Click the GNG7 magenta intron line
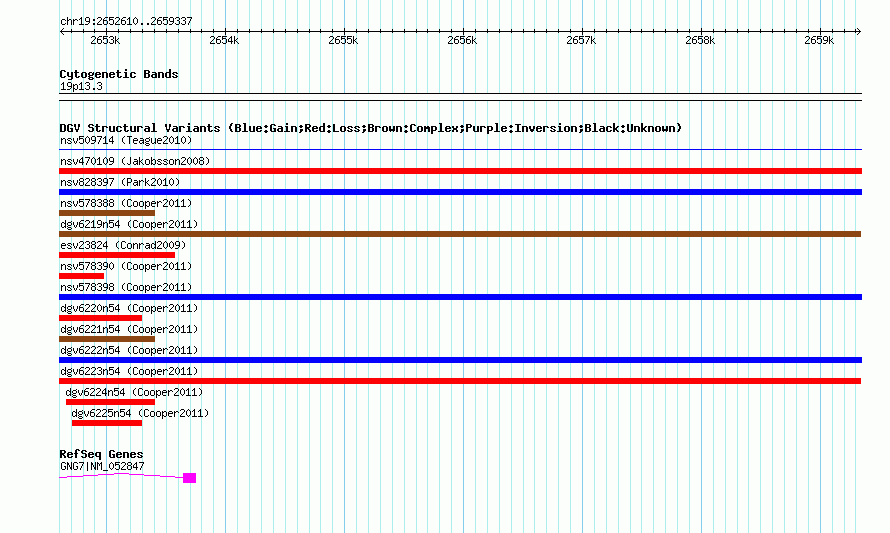 click(x=121, y=476)
